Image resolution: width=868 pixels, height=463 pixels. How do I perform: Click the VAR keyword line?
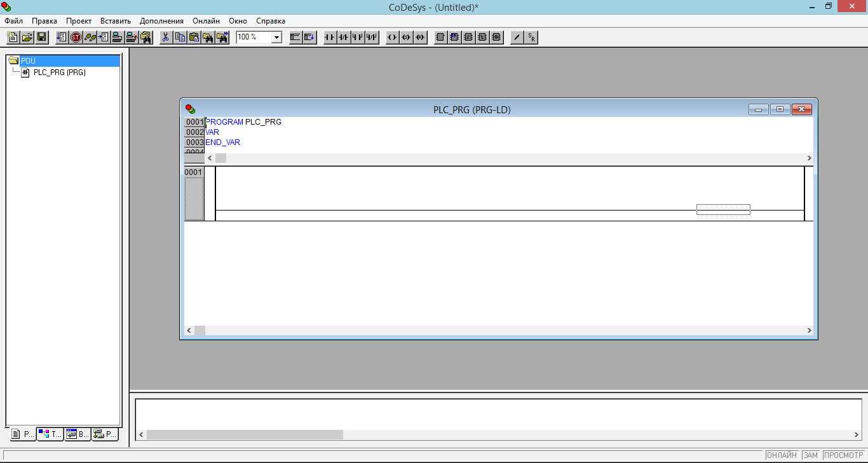pos(212,132)
